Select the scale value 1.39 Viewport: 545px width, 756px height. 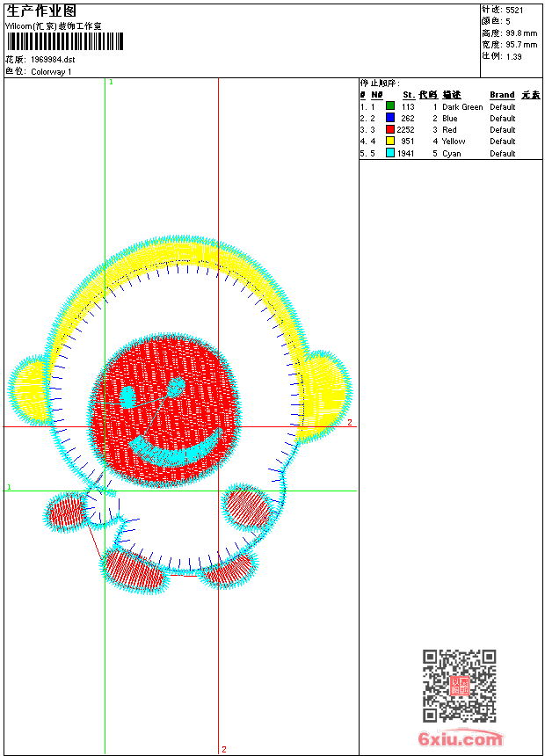(513, 56)
